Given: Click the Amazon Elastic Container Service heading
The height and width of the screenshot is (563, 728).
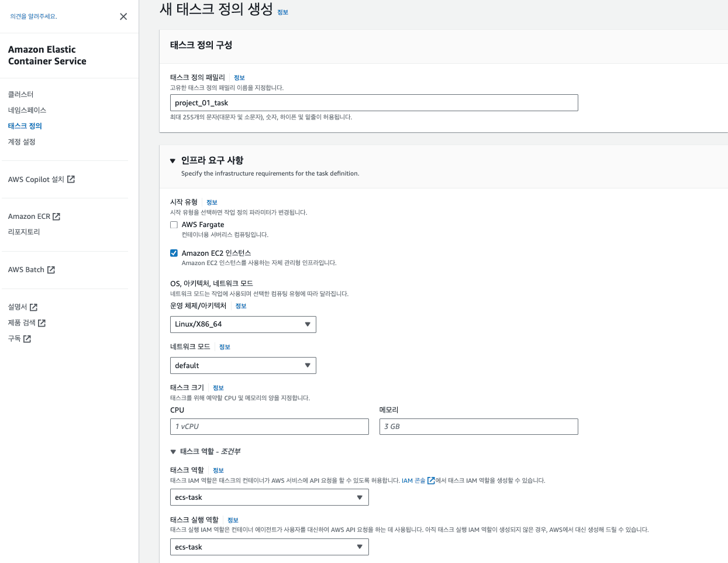Looking at the screenshot, I should [47, 55].
